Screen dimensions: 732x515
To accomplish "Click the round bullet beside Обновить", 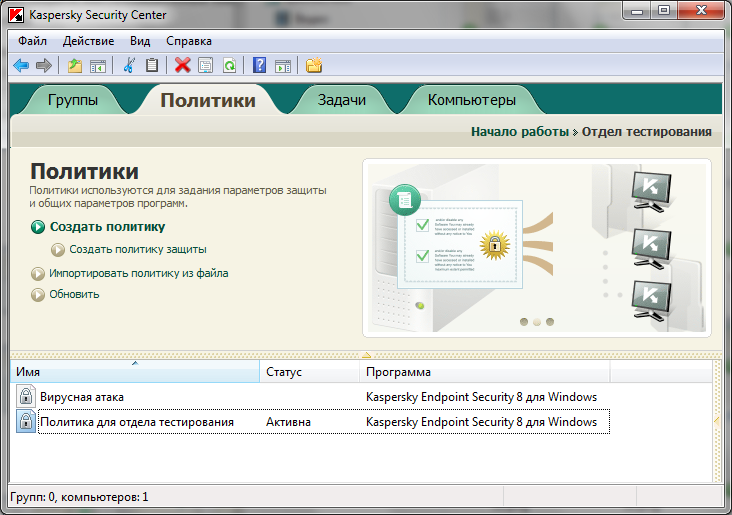I will [x=38, y=295].
